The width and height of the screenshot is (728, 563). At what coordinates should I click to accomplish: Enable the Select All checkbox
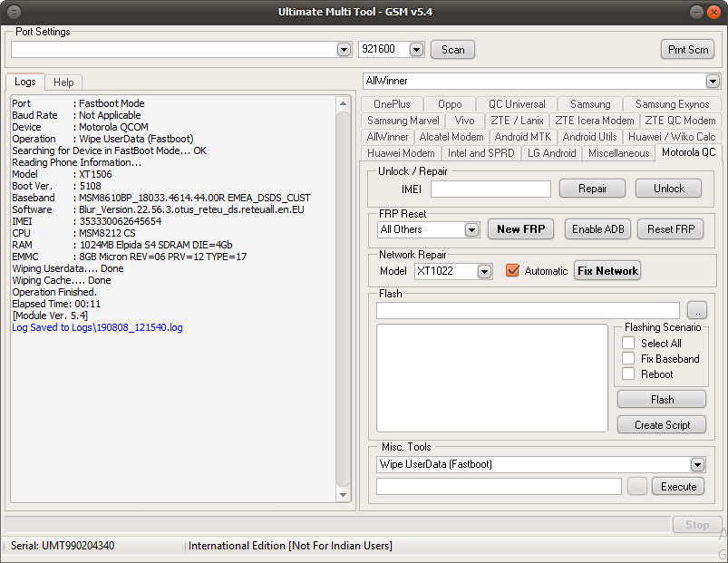click(628, 344)
